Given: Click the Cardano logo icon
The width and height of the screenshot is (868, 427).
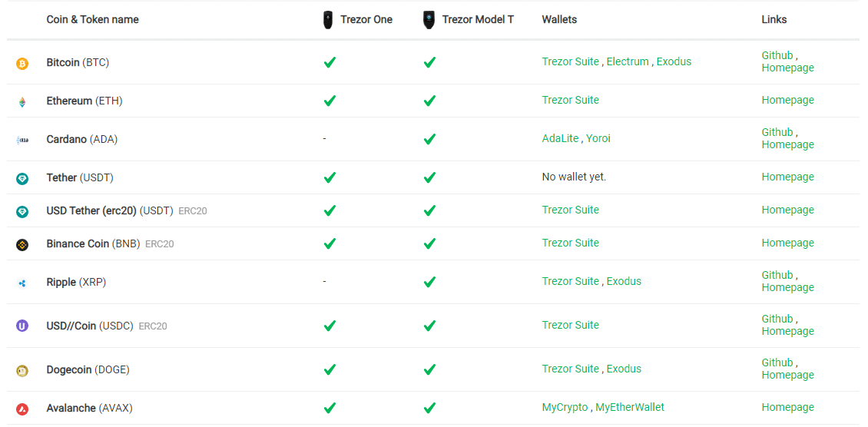Looking at the screenshot, I should coord(22,141).
